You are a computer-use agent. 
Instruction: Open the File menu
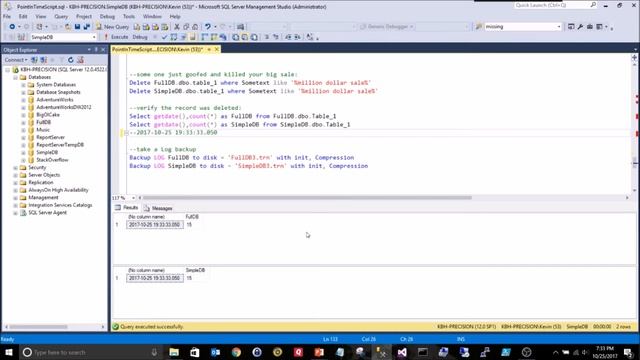point(7,16)
